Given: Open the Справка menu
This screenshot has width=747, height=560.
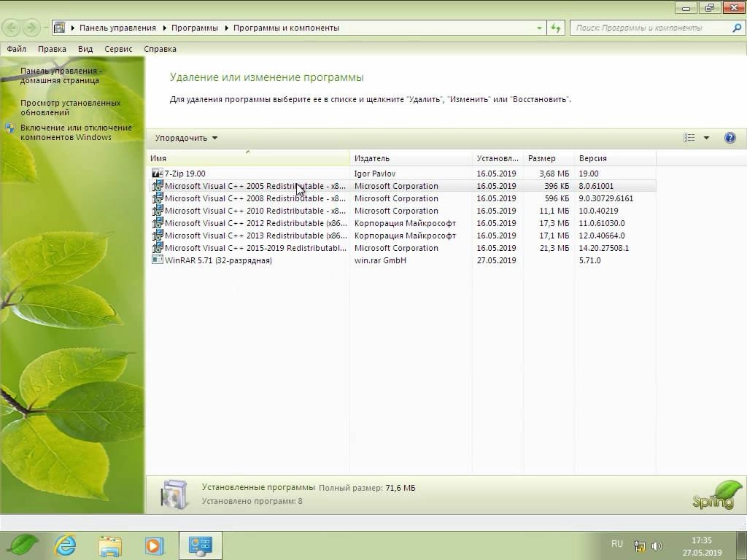Looking at the screenshot, I should click(x=160, y=49).
